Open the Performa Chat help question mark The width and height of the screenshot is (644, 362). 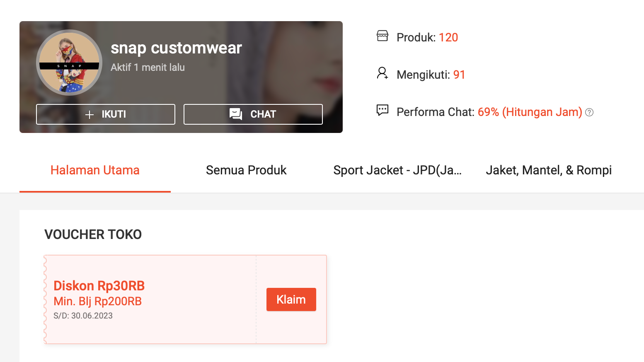click(589, 112)
